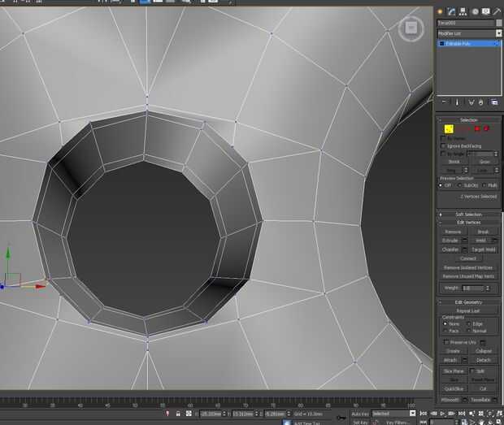Enable Ignore Backfacing checkbox
504x425 pixels.
(442, 145)
